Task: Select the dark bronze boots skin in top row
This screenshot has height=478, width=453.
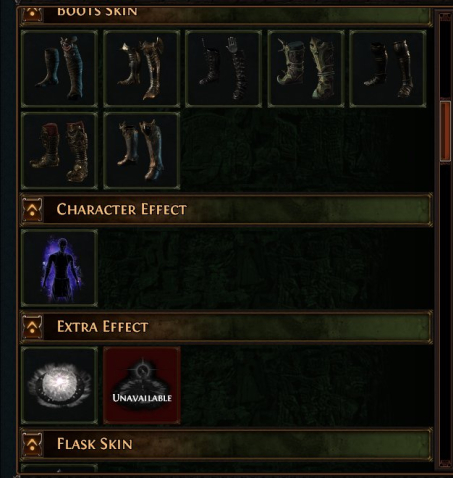Action: (x=388, y=69)
